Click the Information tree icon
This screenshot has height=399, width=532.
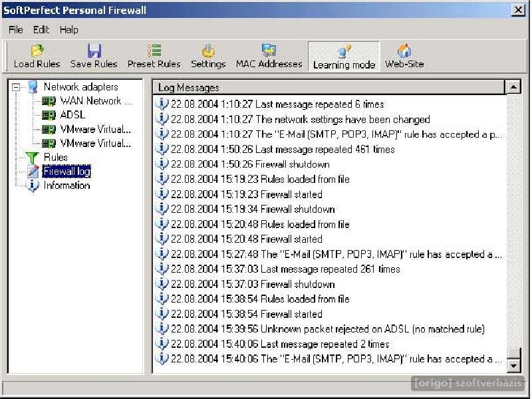[33, 186]
